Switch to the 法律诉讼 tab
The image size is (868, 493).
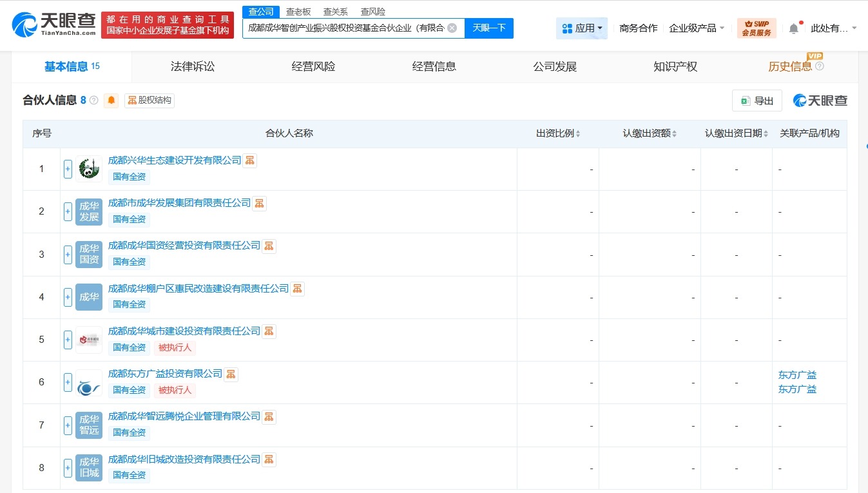tap(193, 66)
